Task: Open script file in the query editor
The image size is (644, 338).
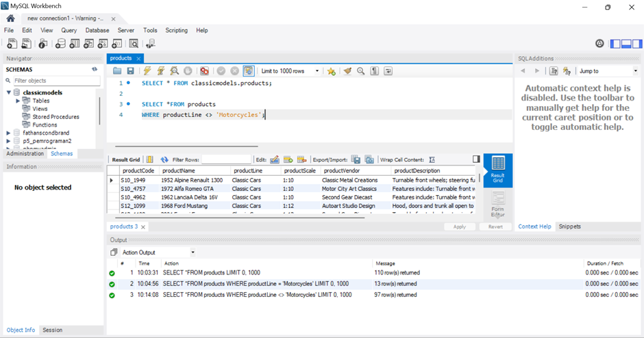Action: 117,71
